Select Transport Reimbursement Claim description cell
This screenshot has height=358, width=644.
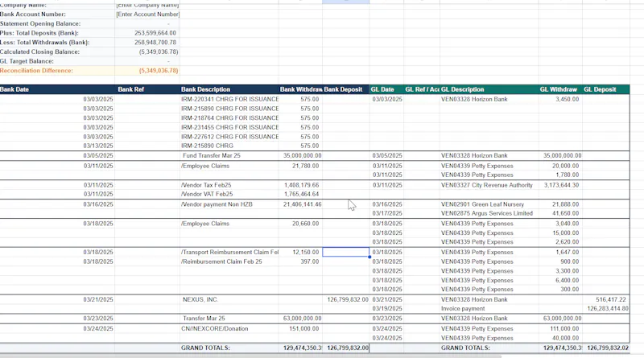(x=229, y=252)
